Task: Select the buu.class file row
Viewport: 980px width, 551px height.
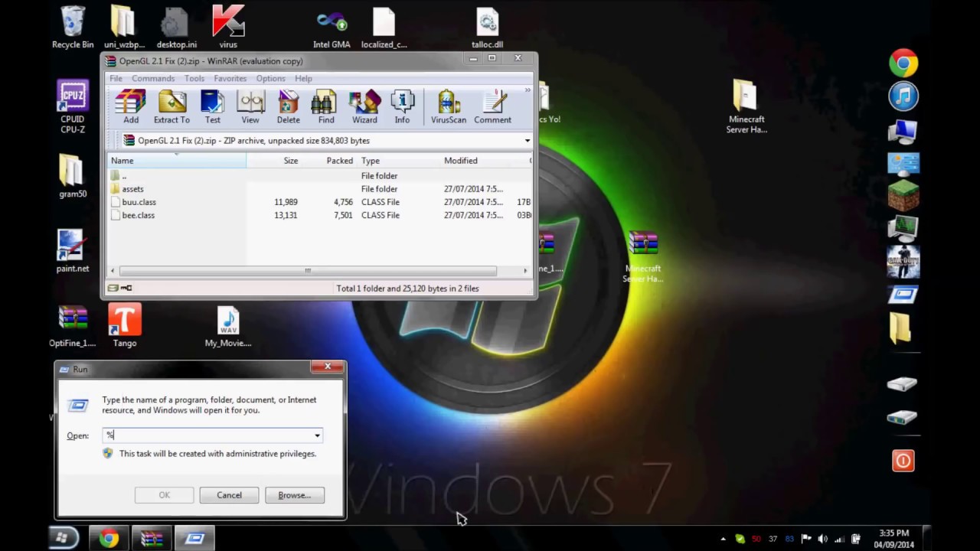Action: point(320,202)
